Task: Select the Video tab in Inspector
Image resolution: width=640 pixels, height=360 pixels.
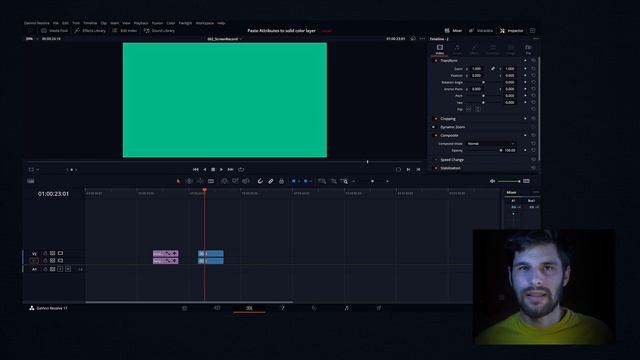Action: 440,49
